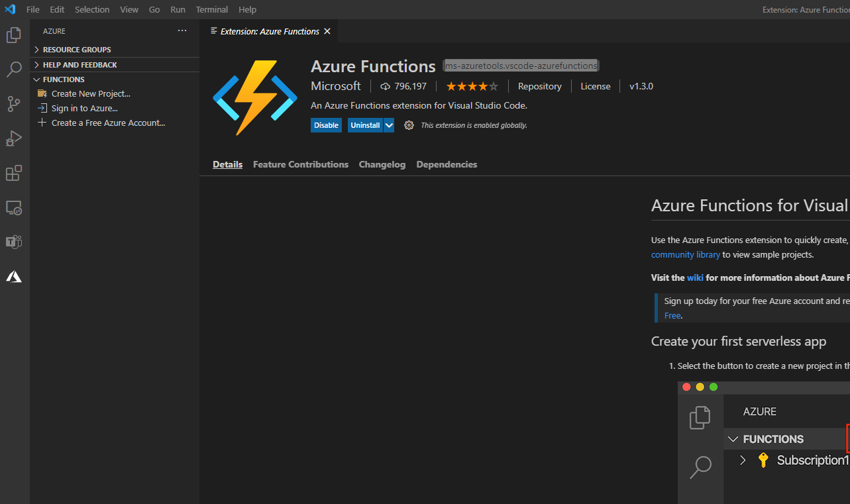Click the Create New Project folder icon
Image resolution: width=850 pixels, height=504 pixels.
coord(43,93)
